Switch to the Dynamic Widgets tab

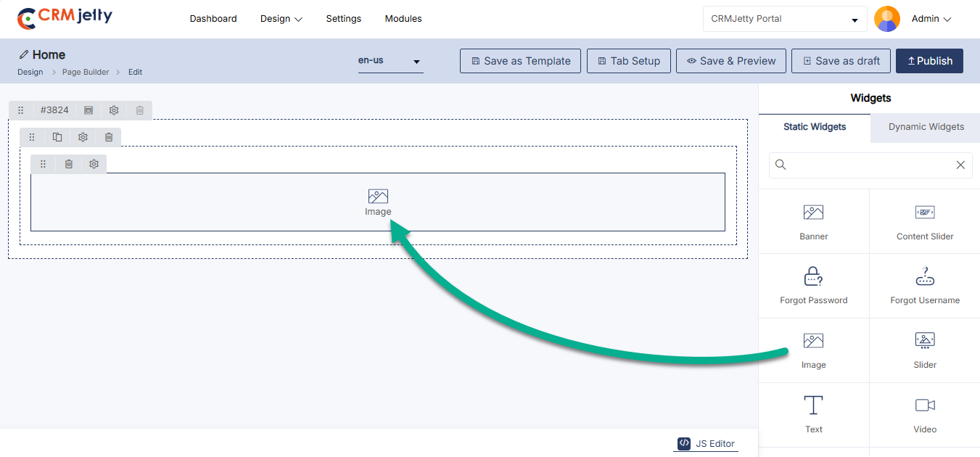point(926,127)
